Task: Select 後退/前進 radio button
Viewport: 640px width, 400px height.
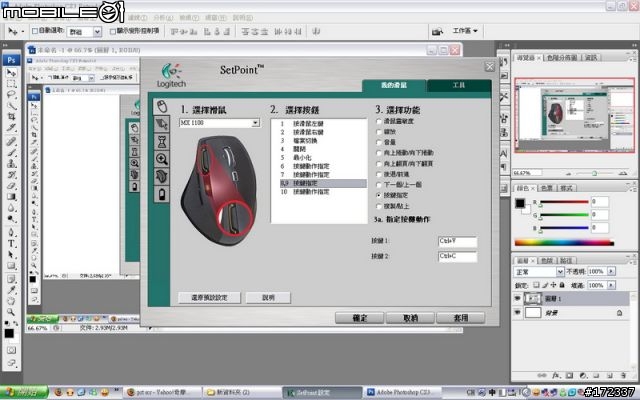Action: pos(379,174)
